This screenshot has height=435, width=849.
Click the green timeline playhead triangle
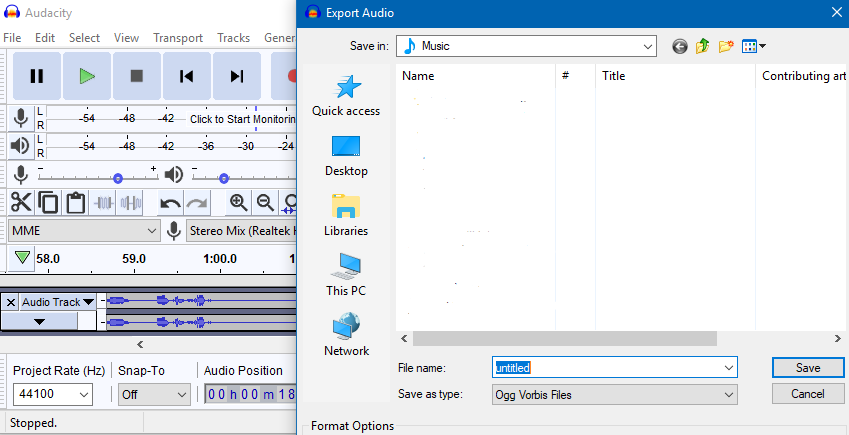tap(22, 257)
